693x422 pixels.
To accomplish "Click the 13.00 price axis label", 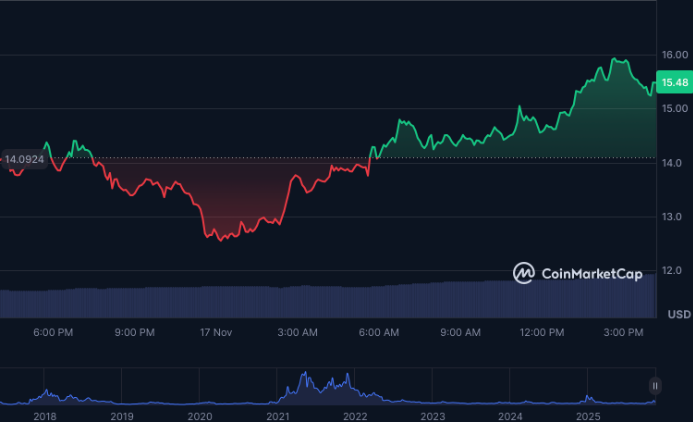I will coord(672,217).
